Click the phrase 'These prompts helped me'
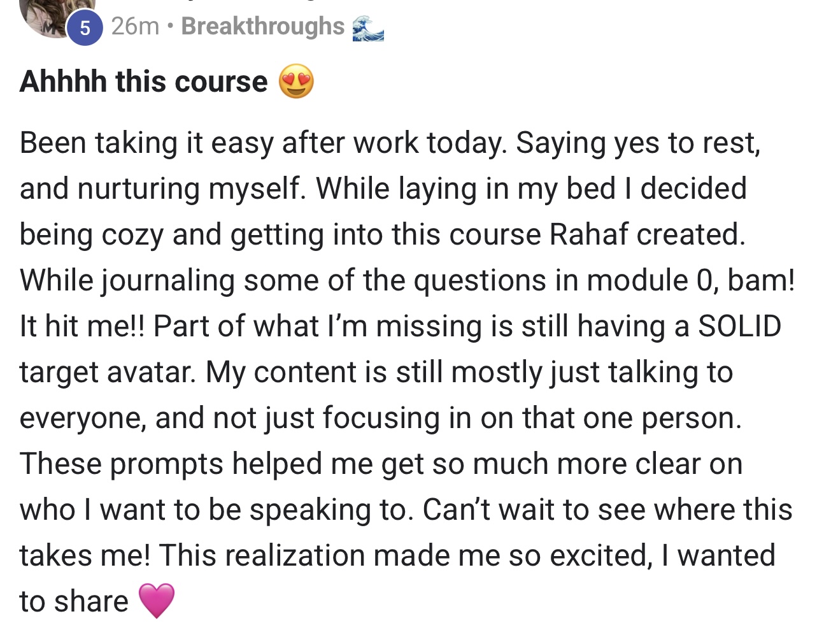 click(196, 464)
